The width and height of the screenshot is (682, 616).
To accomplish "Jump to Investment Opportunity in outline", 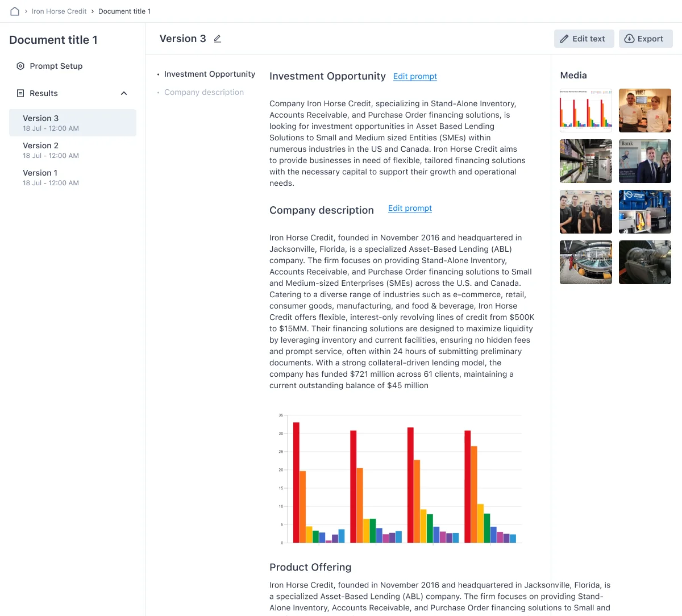I will 209,74.
